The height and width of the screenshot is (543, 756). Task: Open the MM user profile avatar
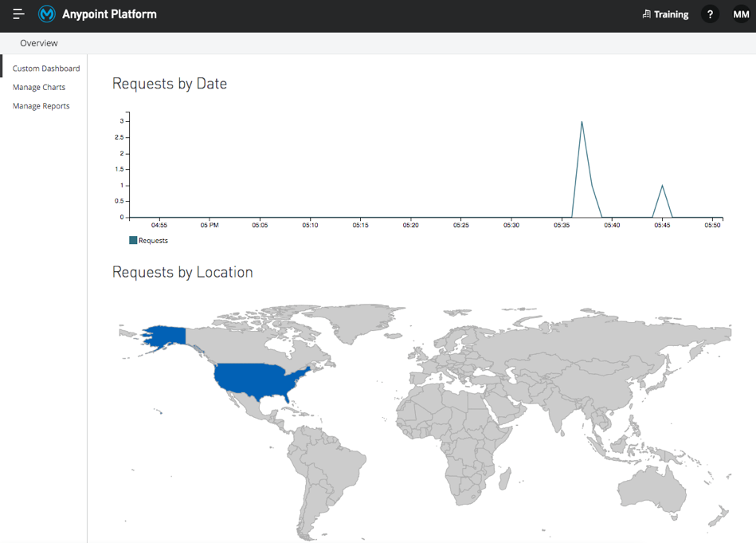[741, 14]
